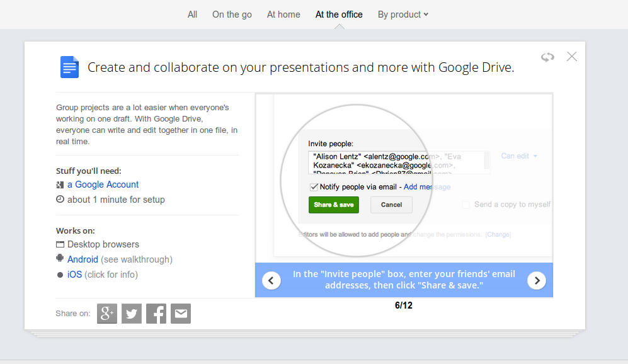Click the Stuff you'll need heading
The height and width of the screenshot is (364, 628).
click(89, 171)
